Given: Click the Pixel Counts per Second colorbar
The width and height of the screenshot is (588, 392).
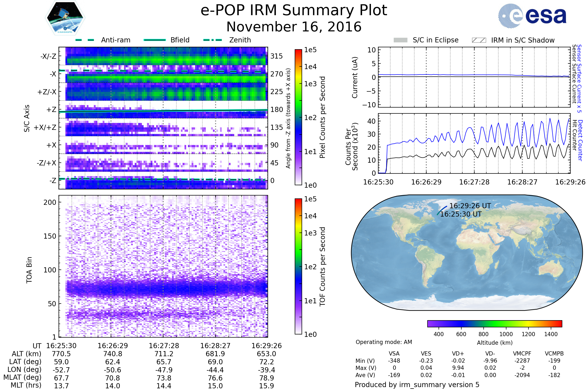Looking at the screenshot, I should point(298,117).
